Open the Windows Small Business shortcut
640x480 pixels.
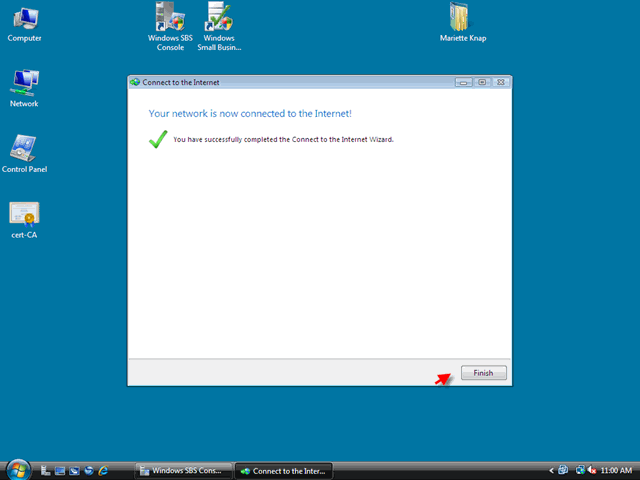219,27
